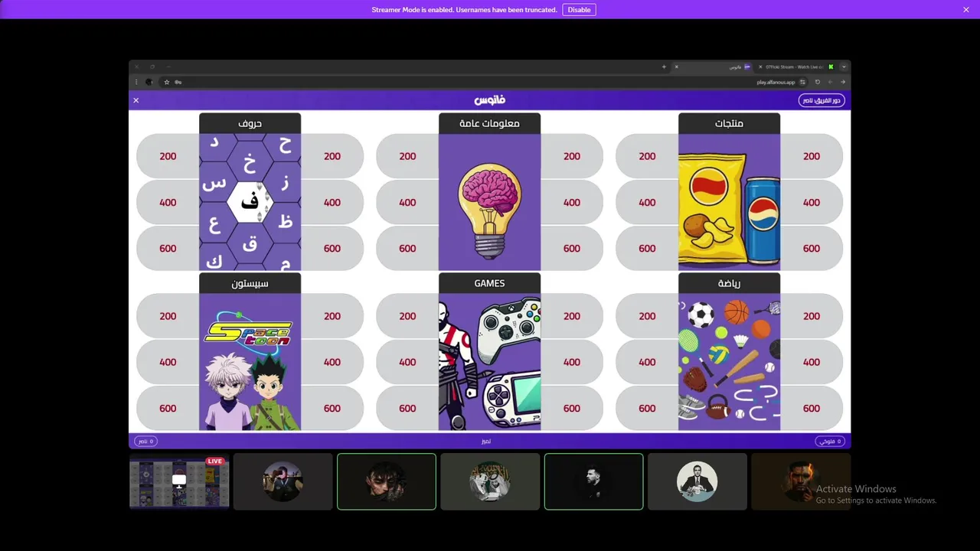Select participant with sunglasses avatar
Screen dimensions: 980x551
[283, 481]
